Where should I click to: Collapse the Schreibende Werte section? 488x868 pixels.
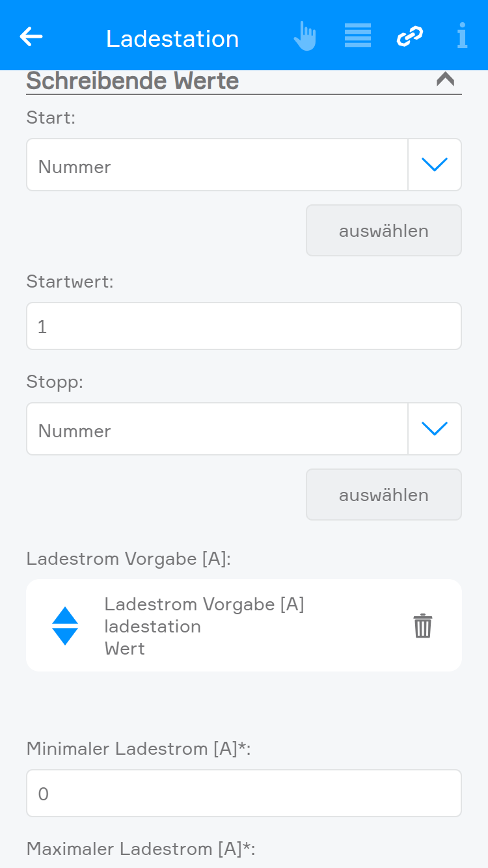(x=445, y=80)
